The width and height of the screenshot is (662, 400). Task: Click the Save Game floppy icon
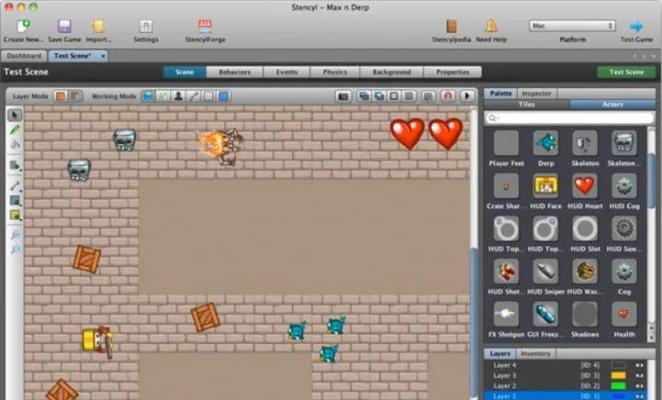64,26
